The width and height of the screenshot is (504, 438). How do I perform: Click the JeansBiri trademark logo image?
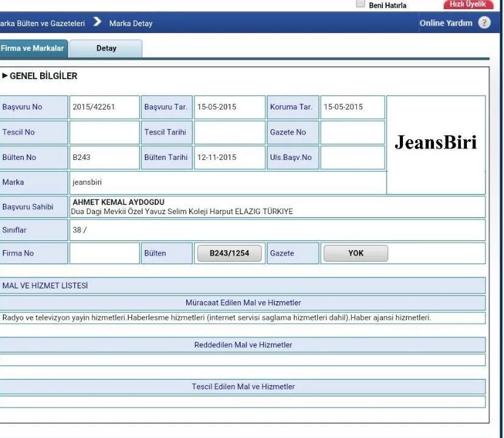point(436,142)
